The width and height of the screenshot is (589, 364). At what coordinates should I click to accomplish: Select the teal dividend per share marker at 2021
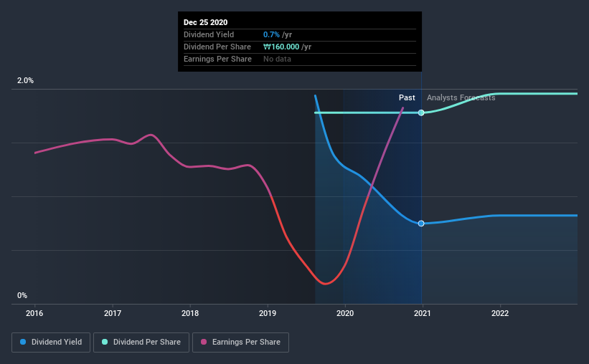click(x=421, y=113)
